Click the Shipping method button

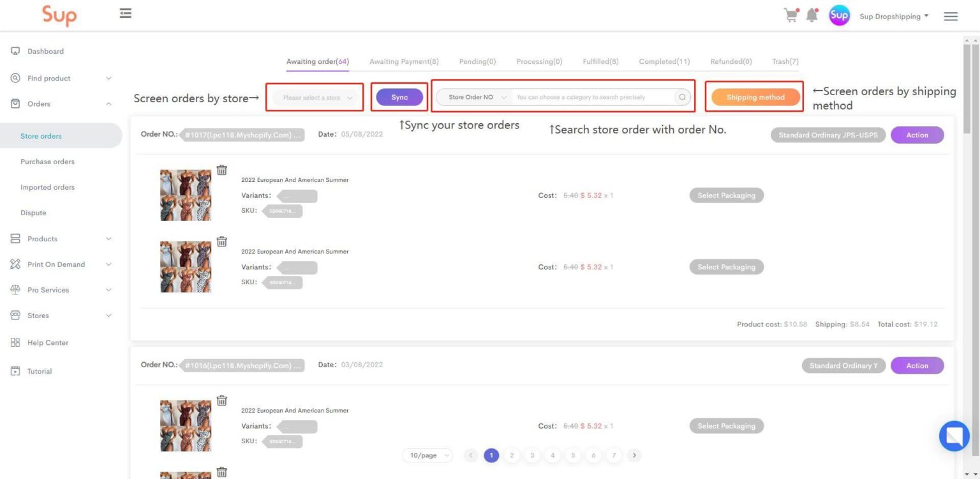pos(754,97)
